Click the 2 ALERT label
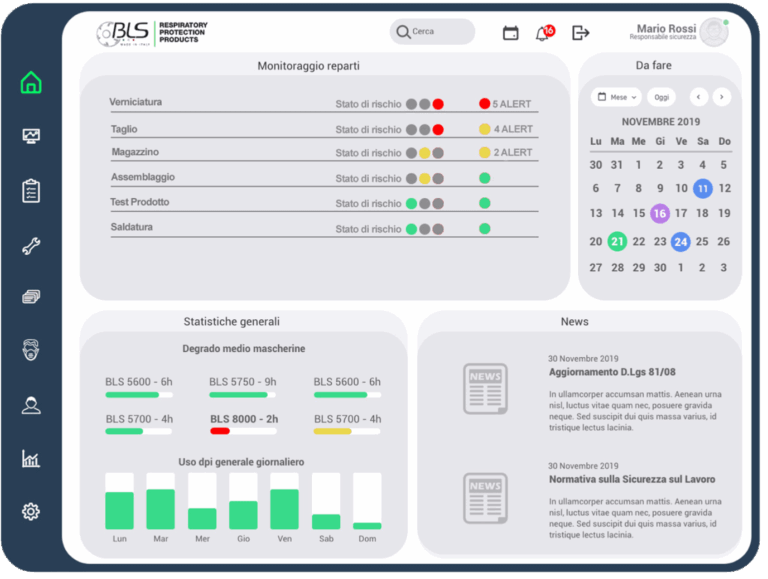768x579 pixels. pyautogui.click(x=513, y=152)
